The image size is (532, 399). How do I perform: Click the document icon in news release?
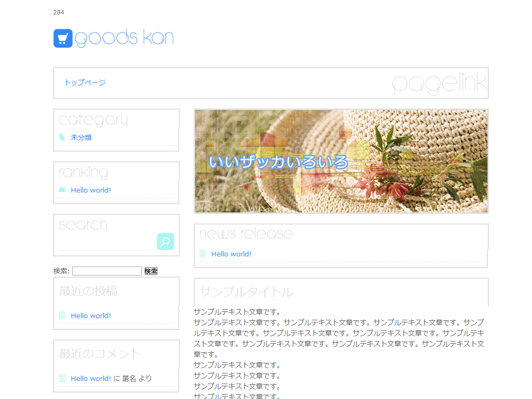coord(203,253)
